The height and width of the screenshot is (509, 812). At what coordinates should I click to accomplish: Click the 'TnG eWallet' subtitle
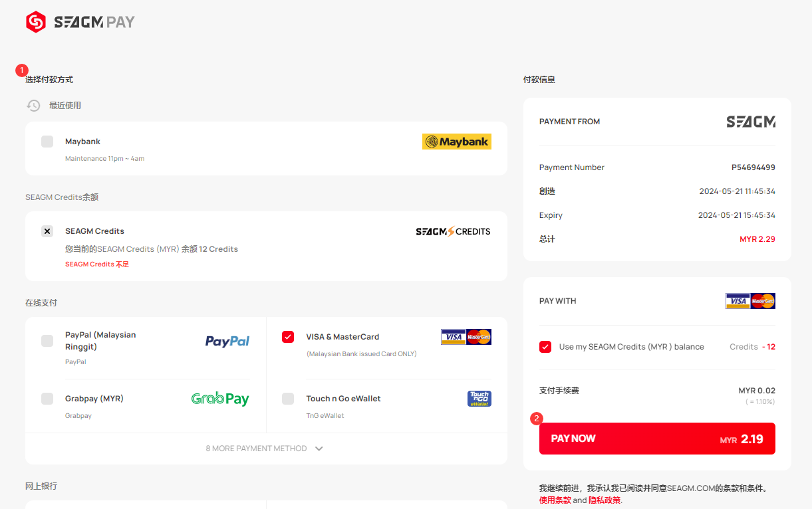point(325,416)
